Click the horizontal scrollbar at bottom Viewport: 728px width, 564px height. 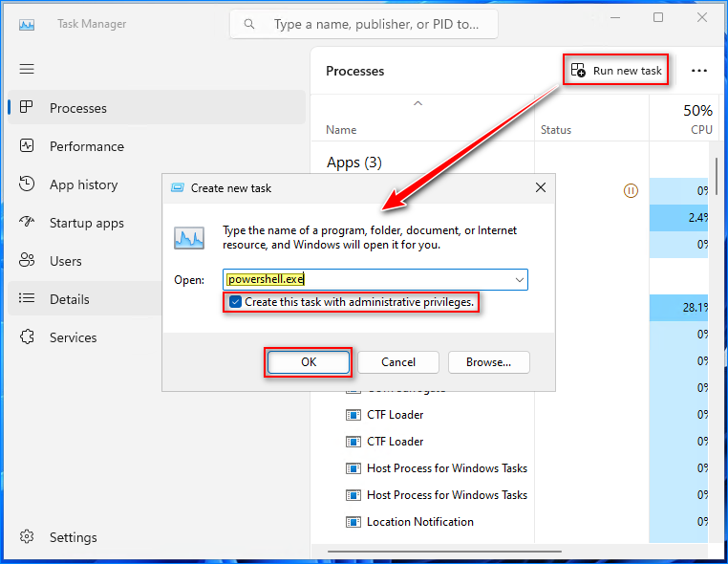click(444, 552)
